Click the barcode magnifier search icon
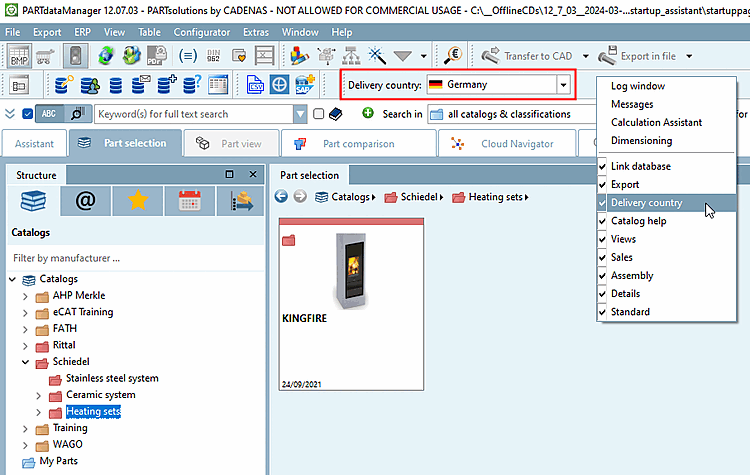 tap(77, 114)
